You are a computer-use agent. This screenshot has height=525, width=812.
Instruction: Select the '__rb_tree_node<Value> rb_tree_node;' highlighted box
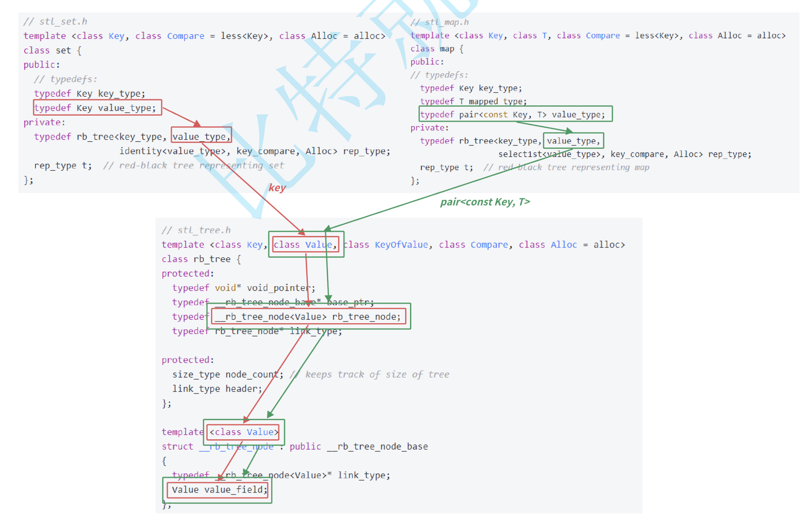tap(308, 316)
